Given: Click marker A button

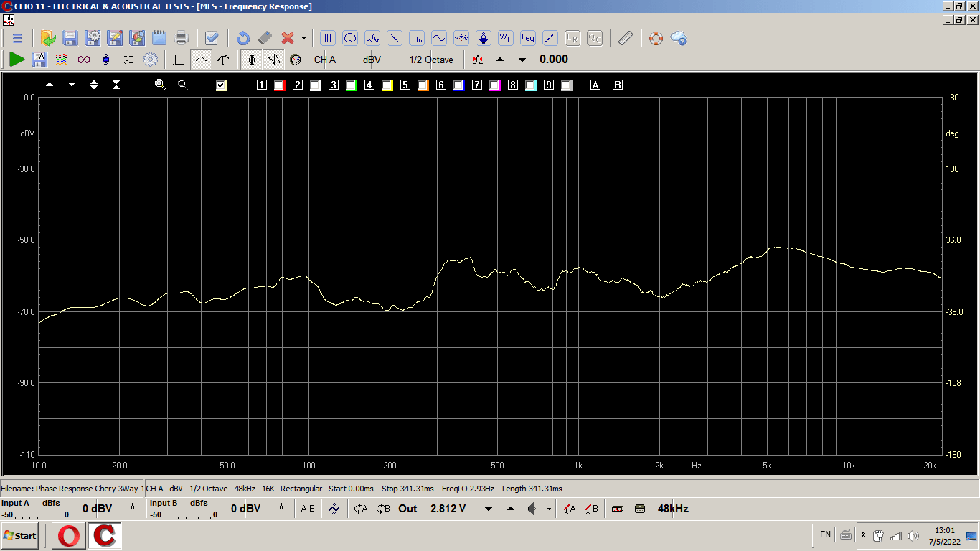Looking at the screenshot, I should click(595, 85).
